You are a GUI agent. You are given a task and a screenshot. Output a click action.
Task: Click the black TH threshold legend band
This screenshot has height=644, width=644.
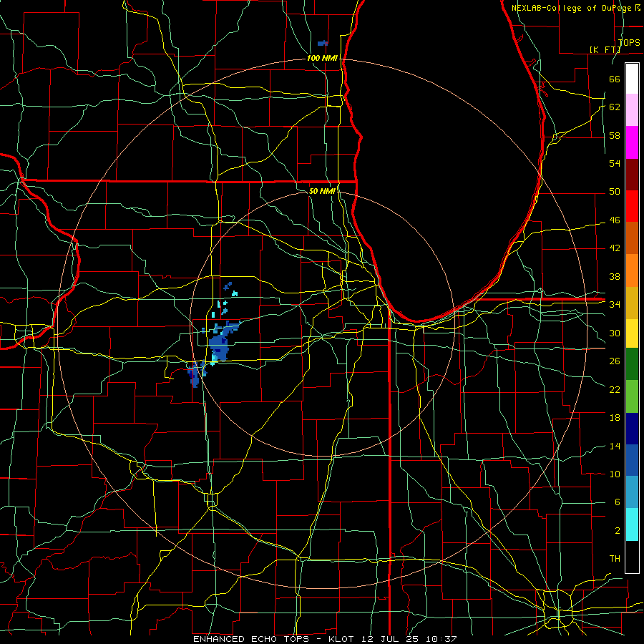(x=632, y=557)
